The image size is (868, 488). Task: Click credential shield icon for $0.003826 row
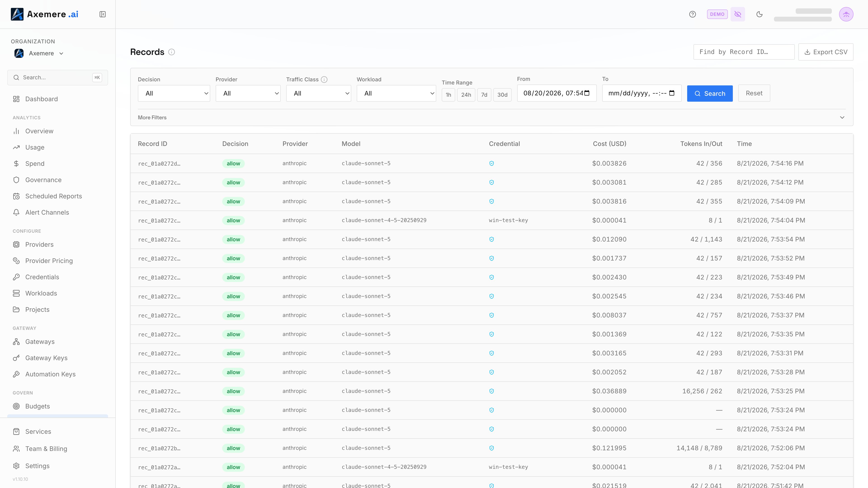click(492, 163)
